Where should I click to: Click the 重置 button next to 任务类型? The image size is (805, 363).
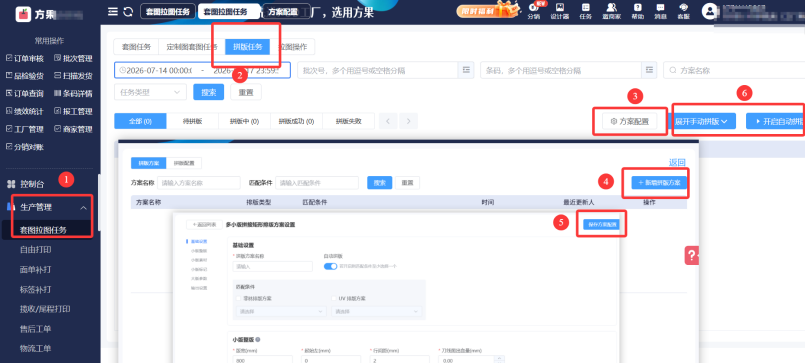[246, 92]
